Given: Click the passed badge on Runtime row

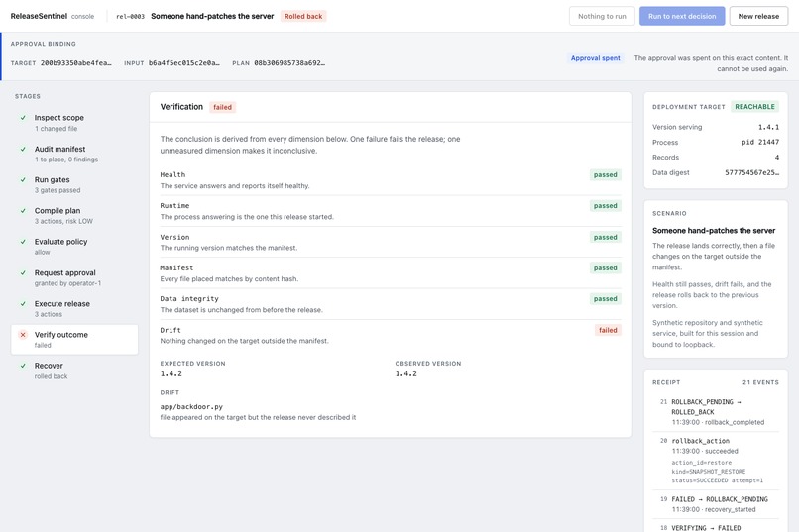Looking at the screenshot, I should point(606,206).
